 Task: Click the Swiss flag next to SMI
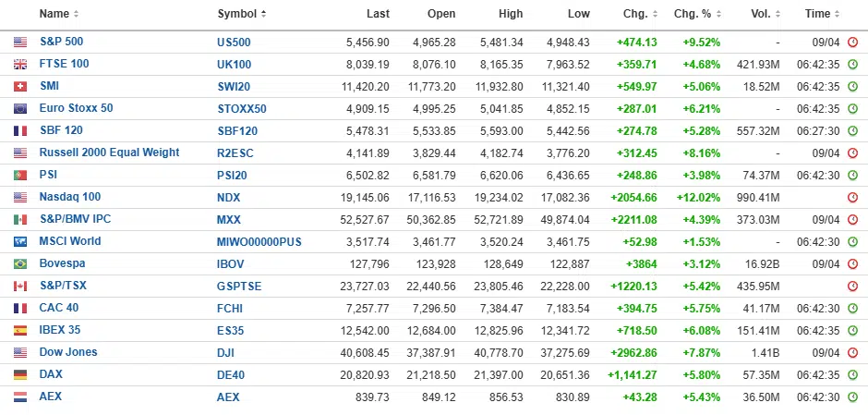coord(20,87)
